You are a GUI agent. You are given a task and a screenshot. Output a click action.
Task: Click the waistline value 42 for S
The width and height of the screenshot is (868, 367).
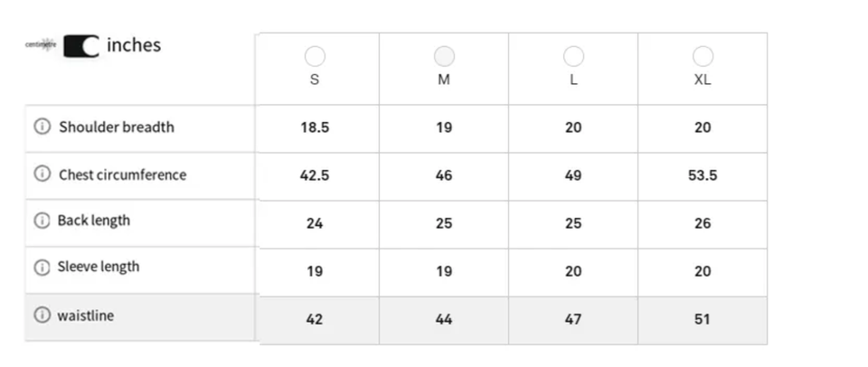(x=315, y=319)
